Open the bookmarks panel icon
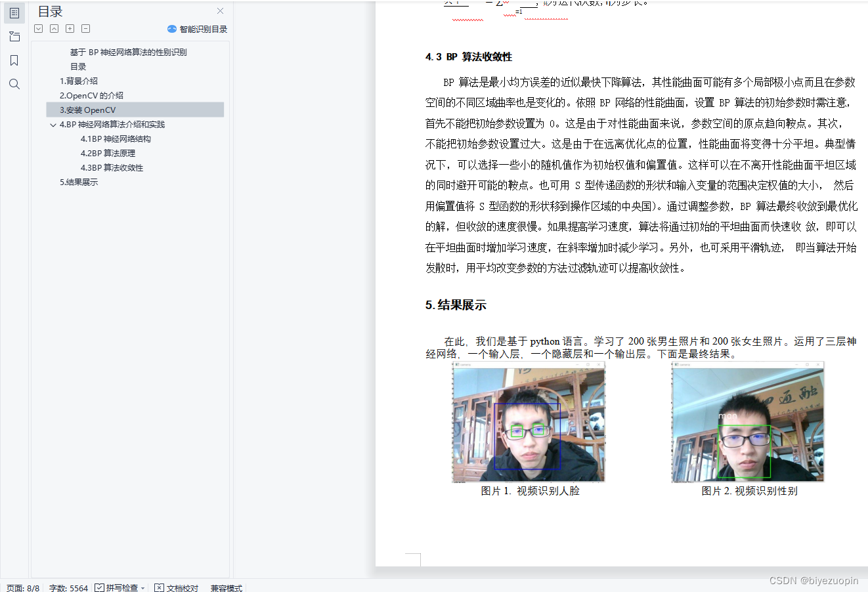The width and height of the screenshot is (868, 592). click(14, 60)
